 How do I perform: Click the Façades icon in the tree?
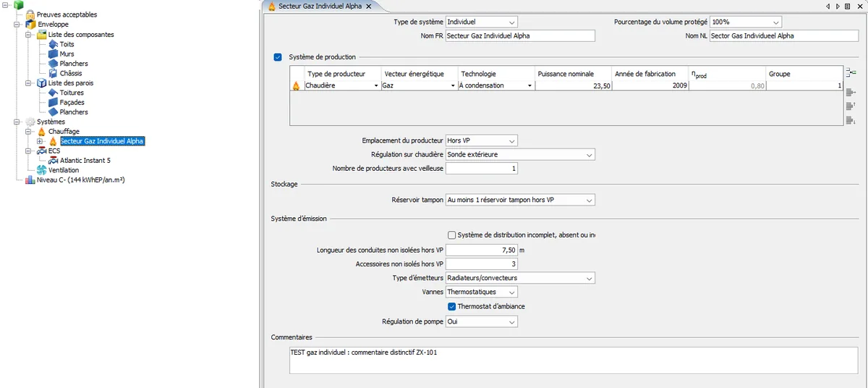tap(53, 102)
